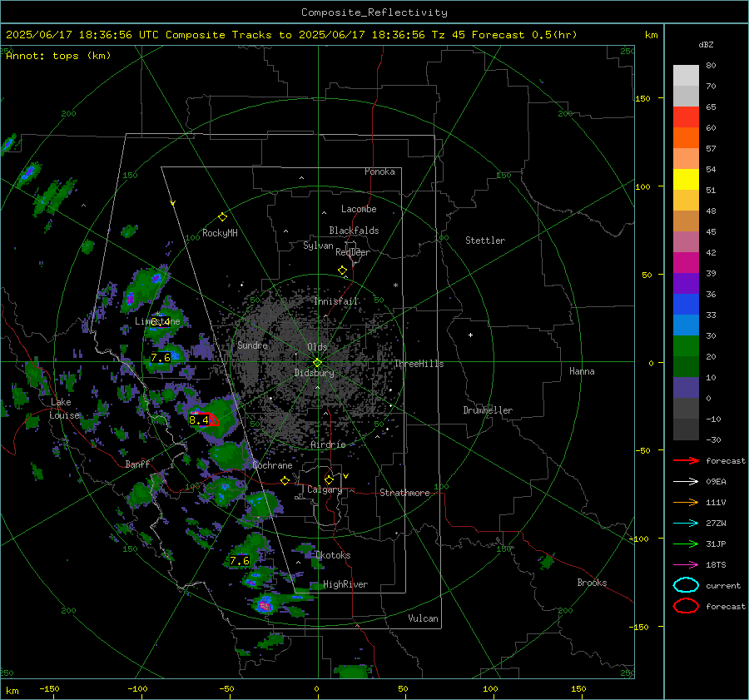Click the Stettler town label
This screenshot has width=749, height=700.
tap(485, 241)
